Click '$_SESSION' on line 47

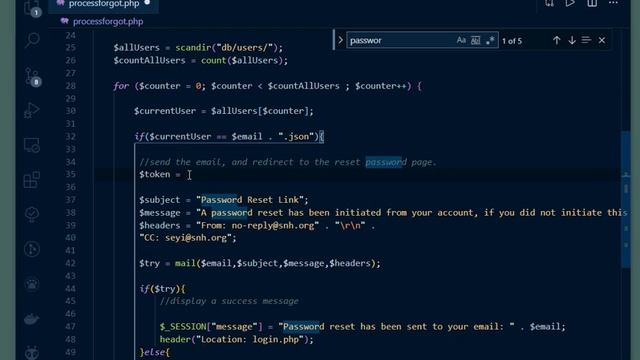(183, 327)
